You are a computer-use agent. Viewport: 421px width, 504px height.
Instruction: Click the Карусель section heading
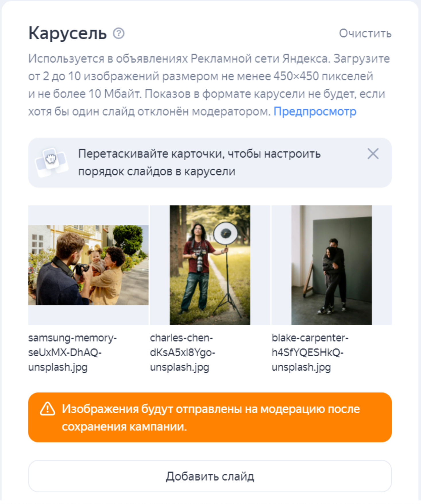(67, 33)
